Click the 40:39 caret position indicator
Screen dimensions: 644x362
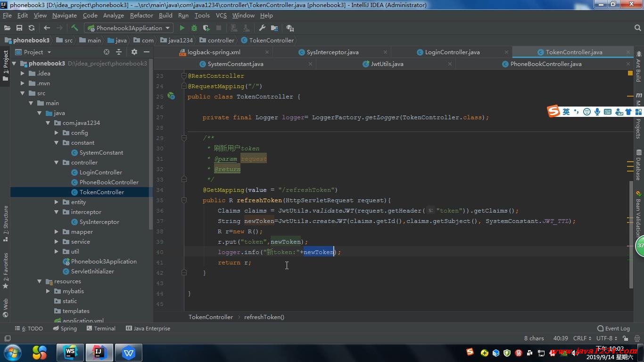(x=560, y=338)
